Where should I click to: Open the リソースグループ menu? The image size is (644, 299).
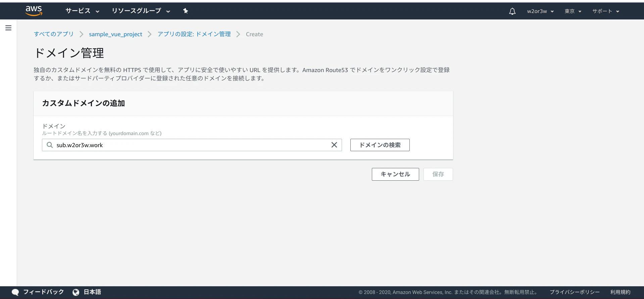[141, 11]
